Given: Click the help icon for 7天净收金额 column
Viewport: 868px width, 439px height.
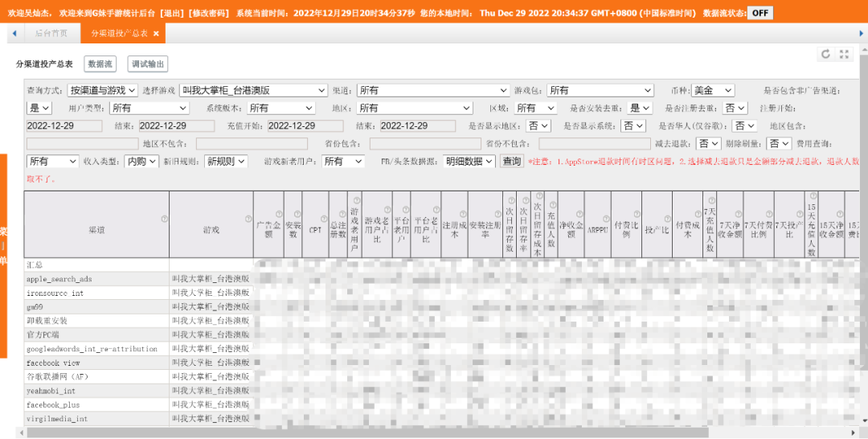Looking at the screenshot, I should (739, 214).
